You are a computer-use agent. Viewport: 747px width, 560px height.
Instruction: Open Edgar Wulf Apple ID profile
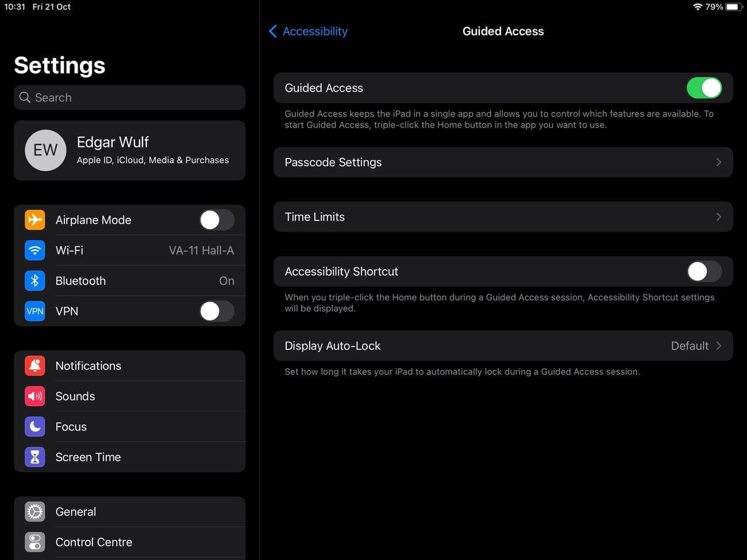tap(130, 150)
